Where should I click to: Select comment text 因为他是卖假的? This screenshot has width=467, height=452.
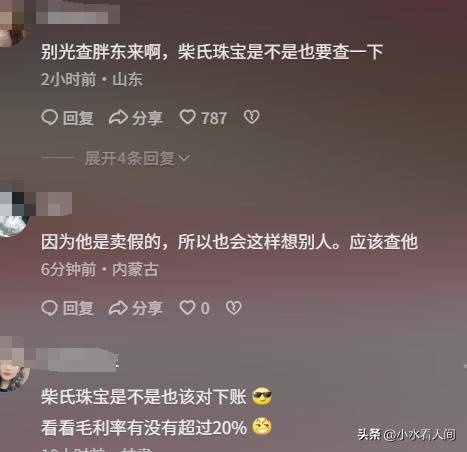coord(101,242)
